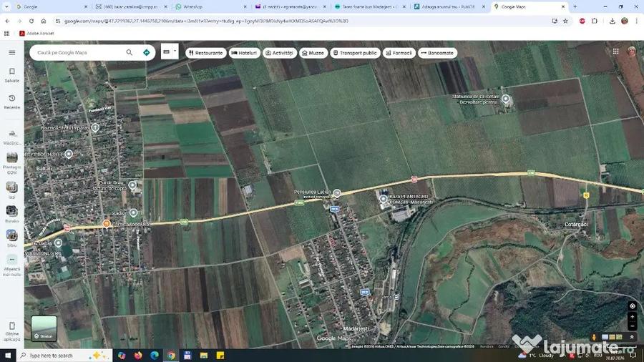Image resolution: width=644 pixels, height=362 pixels.
Task: Open Microsoft Edge from the taskbar
Action: click(155, 356)
